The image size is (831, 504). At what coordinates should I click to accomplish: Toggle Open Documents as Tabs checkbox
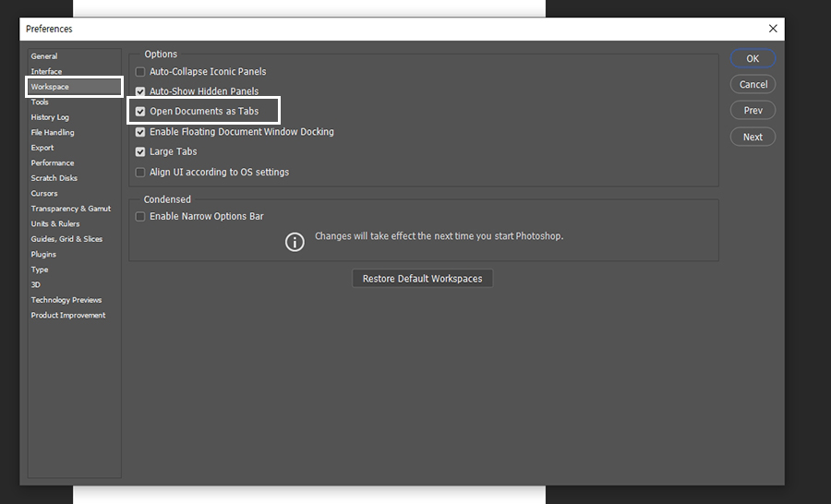point(140,112)
